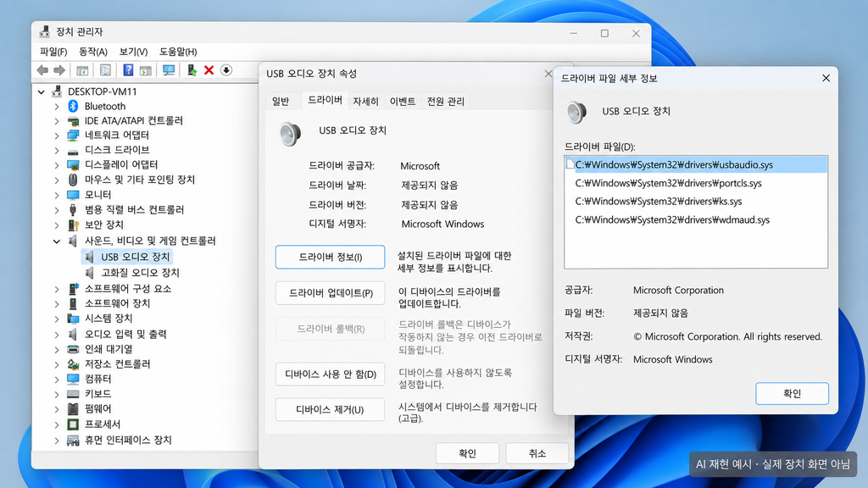Select the usbaudio.sys driver file row
This screenshot has height=488, width=868.
click(x=696, y=165)
